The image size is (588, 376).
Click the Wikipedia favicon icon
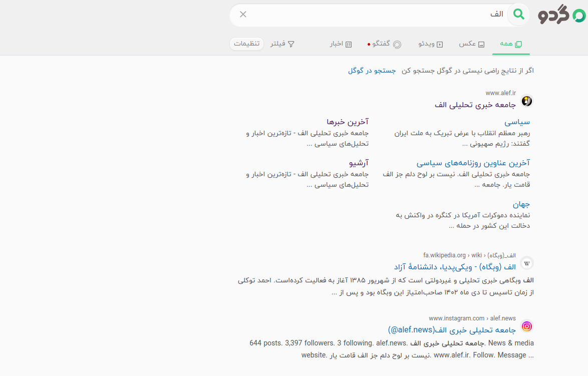tap(526, 263)
